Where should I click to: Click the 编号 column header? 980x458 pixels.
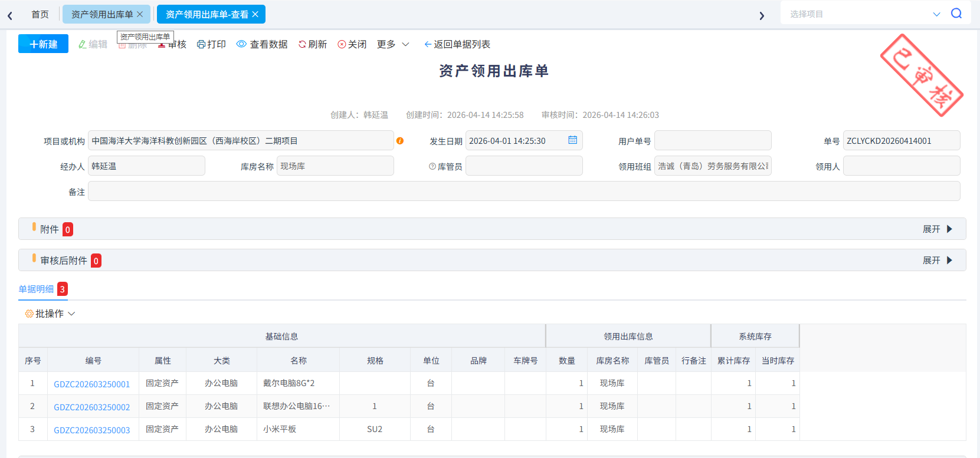(x=93, y=360)
